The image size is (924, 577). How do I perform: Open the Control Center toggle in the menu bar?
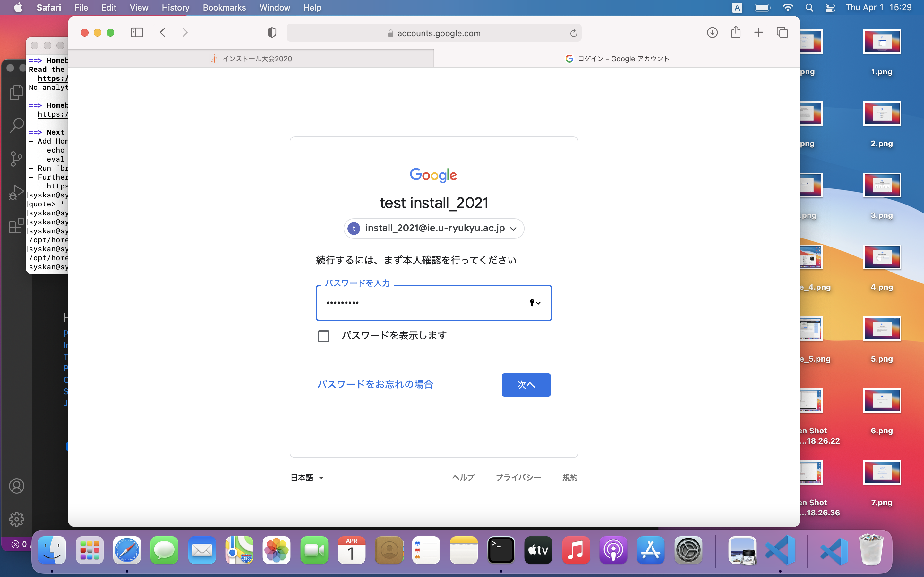pyautogui.click(x=830, y=8)
